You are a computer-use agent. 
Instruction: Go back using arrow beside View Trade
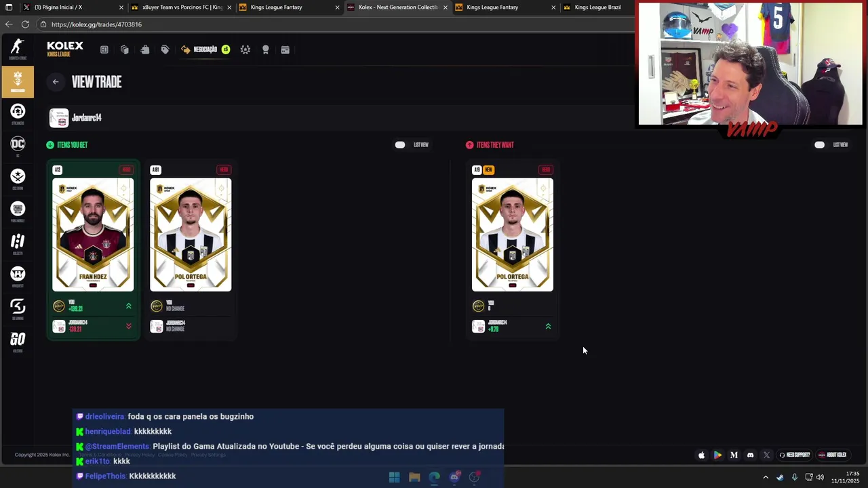(x=56, y=82)
